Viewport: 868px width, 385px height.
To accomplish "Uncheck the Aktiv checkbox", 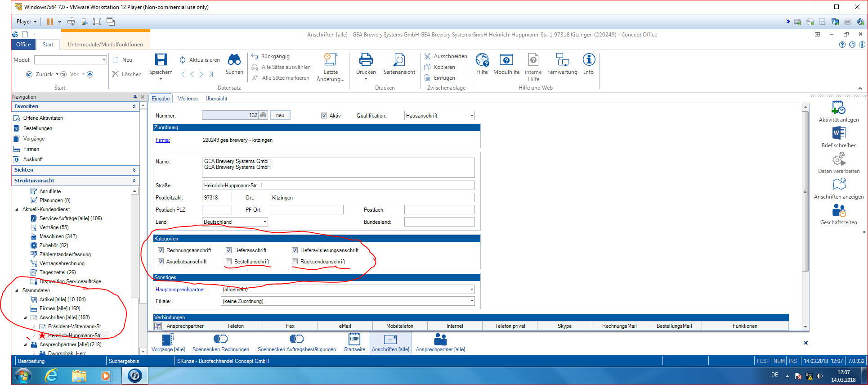I will click(x=324, y=116).
